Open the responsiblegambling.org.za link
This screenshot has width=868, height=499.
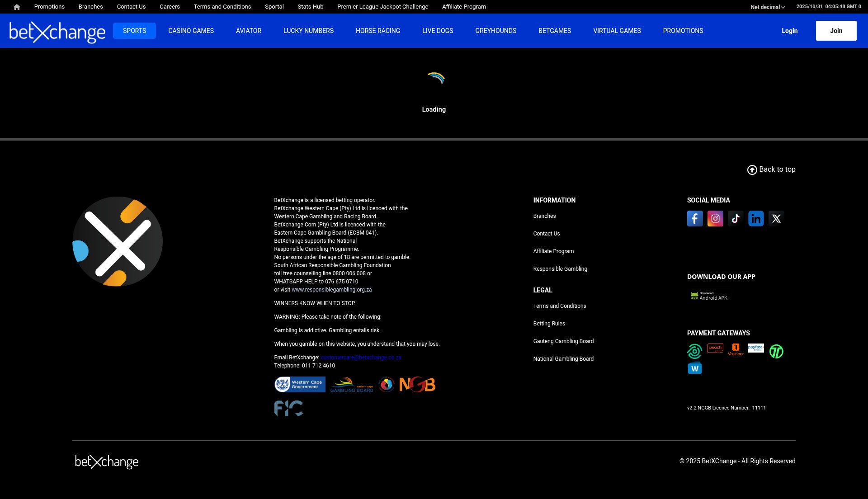[331, 290]
